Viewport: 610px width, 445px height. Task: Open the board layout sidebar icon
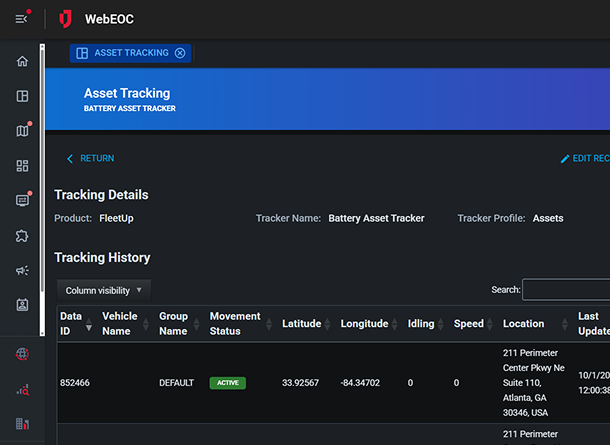(x=22, y=97)
